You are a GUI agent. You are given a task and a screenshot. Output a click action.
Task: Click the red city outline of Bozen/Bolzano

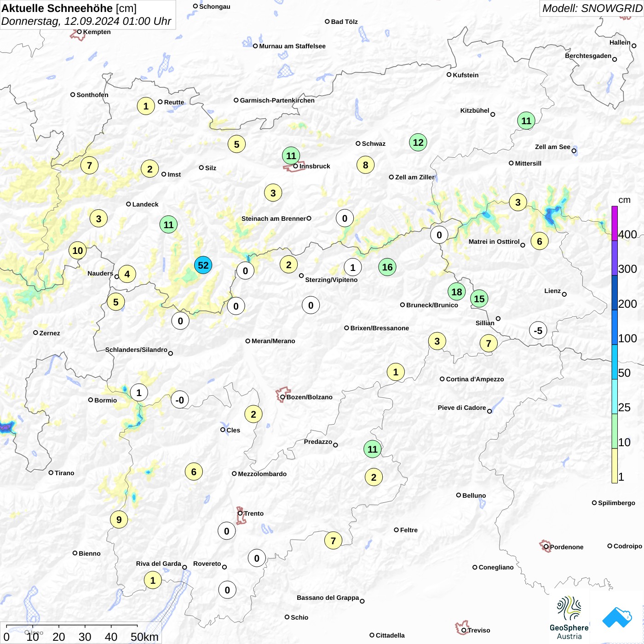[282, 395]
